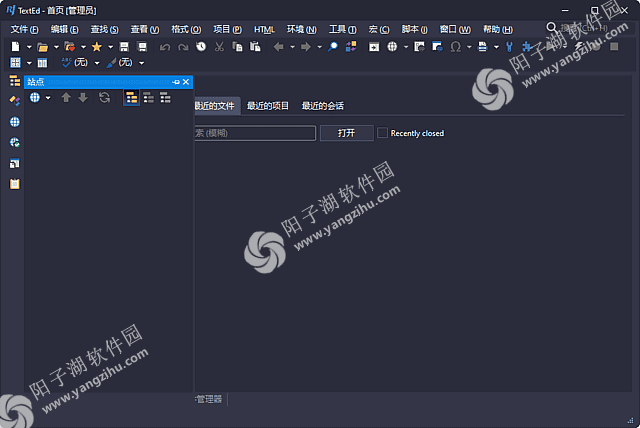Click the magnifier find icon in toolbar
The height and width of the screenshot is (428, 640).
point(333,47)
